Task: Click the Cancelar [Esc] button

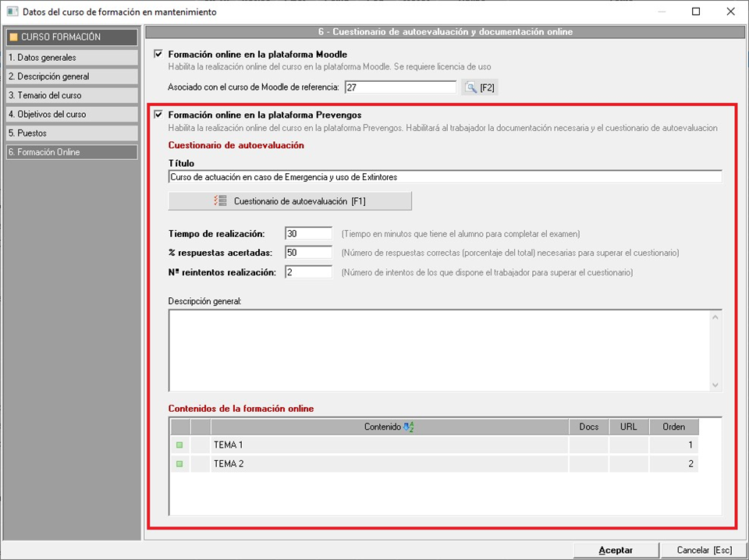Action: [704, 550]
